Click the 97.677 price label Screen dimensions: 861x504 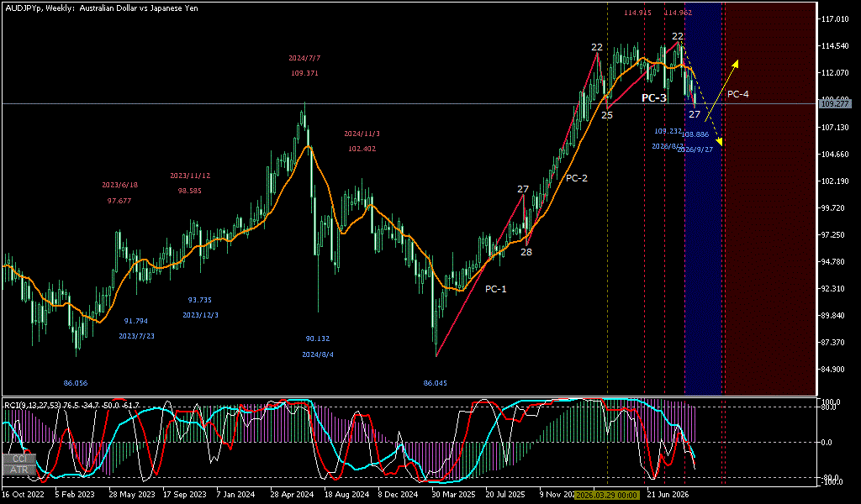[x=119, y=201]
